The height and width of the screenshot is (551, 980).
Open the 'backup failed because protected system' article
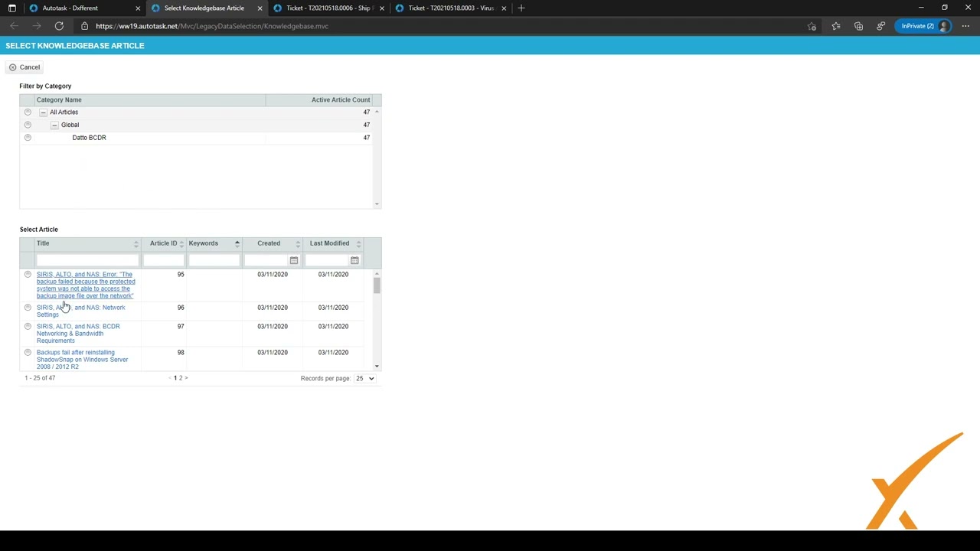click(x=86, y=285)
